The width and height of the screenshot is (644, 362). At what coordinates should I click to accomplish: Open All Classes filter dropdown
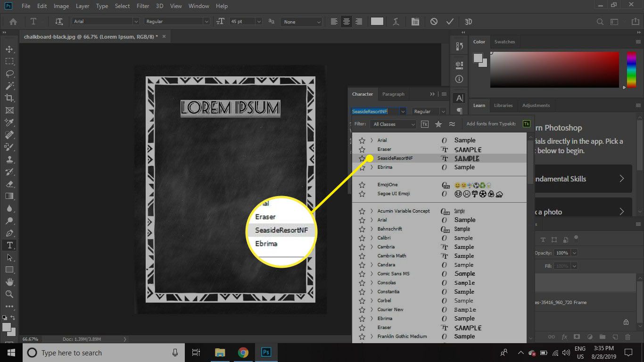pos(393,124)
